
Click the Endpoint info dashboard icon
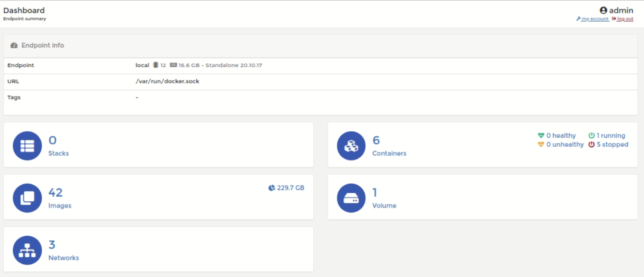coord(14,46)
